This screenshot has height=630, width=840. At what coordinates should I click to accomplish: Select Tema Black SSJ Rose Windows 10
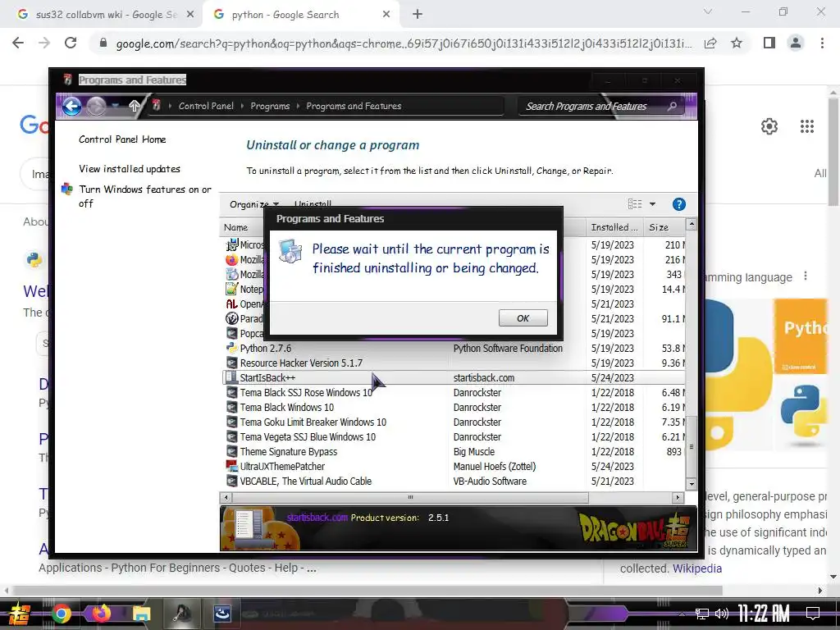[x=454, y=393]
